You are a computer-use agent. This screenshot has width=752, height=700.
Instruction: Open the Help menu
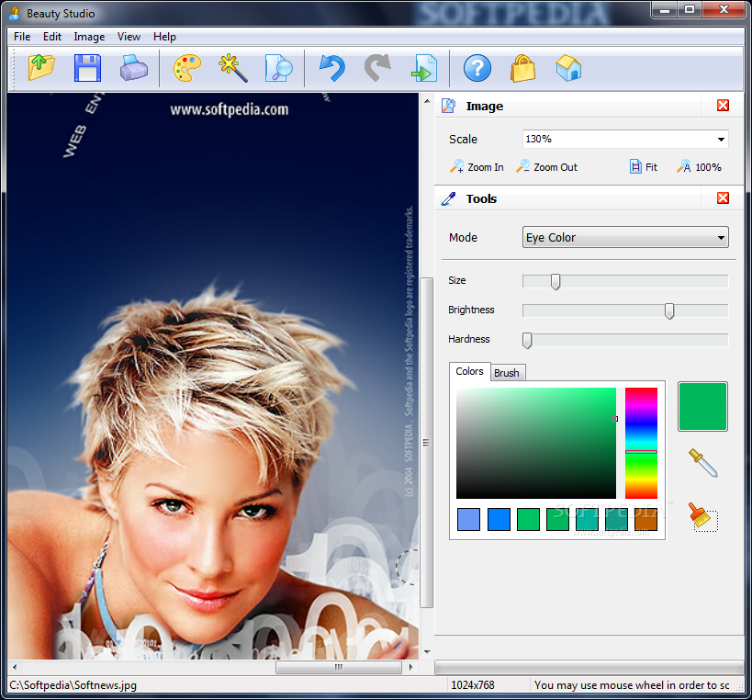[x=164, y=37]
